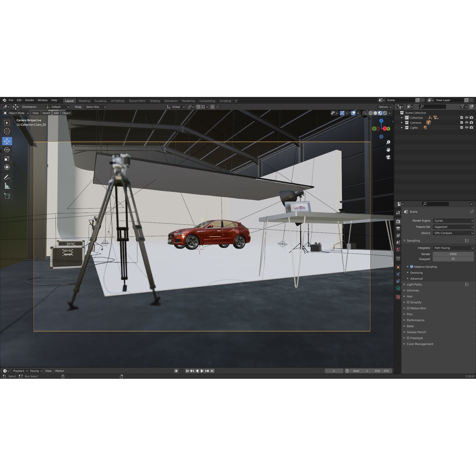Open the Render Properties tab
The height and width of the screenshot is (476, 476).
[x=398, y=221]
